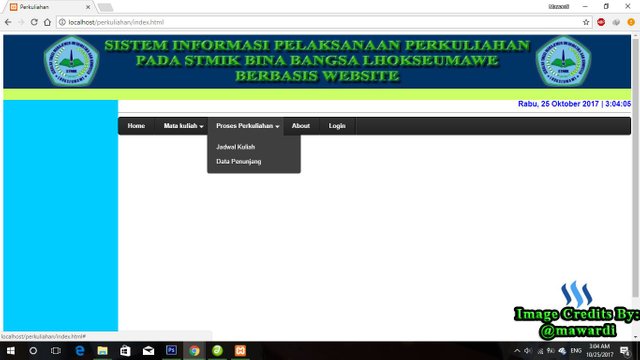Click the user profile name in title bar
Viewport: 640px width, 360px height.
tap(558, 7)
